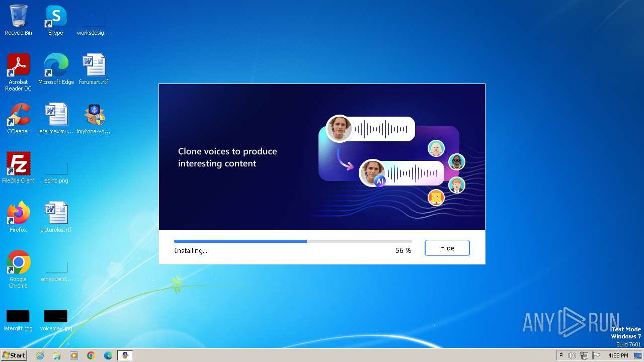Open the network tray icon
Screen dimensions: 644x362
point(584,355)
